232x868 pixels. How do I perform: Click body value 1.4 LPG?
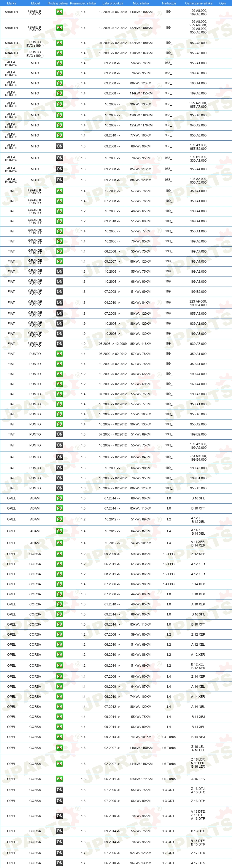pyautogui.click(x=169, y=584)
